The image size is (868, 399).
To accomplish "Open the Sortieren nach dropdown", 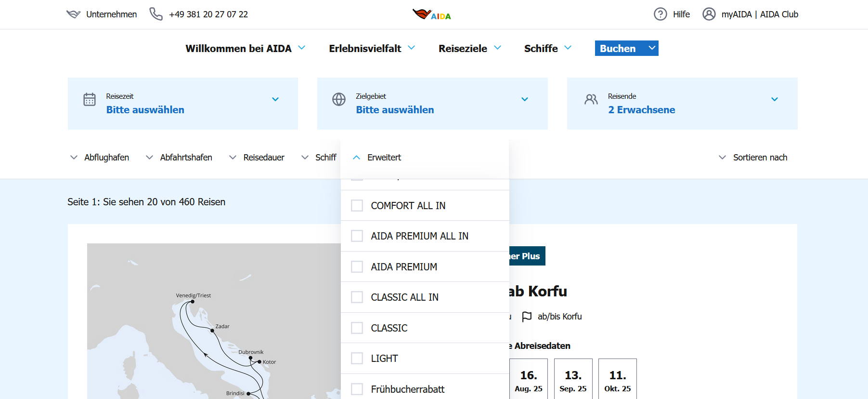I will [x=753, y=158].
